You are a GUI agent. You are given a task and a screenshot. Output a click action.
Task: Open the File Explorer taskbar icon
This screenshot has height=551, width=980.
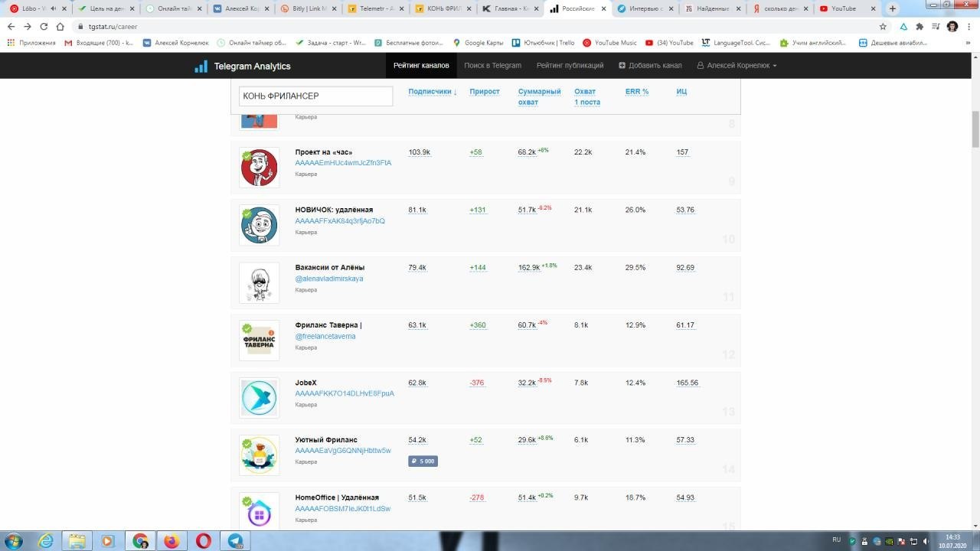(77, 541)
